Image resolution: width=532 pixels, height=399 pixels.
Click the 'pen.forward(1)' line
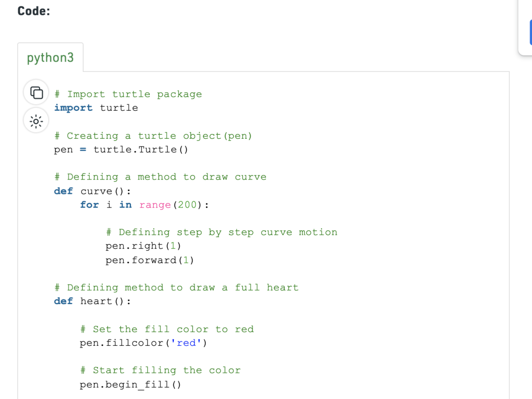(x=150, y=260)
